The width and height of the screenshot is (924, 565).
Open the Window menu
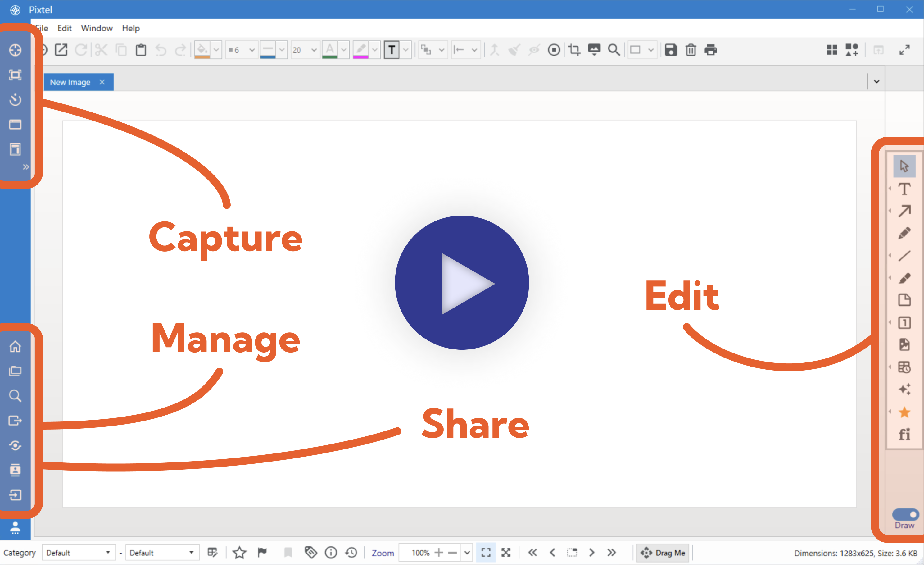pyautogui.click(x=97, y=28)
